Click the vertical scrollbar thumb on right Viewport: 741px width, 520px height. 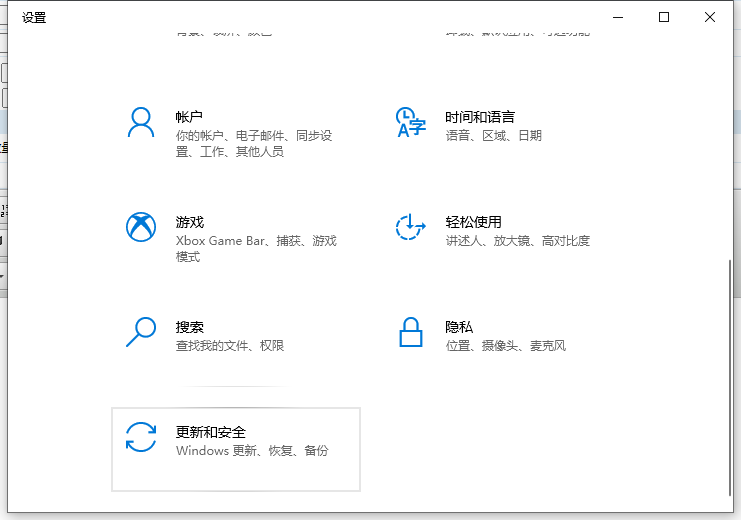pos(728,375)
